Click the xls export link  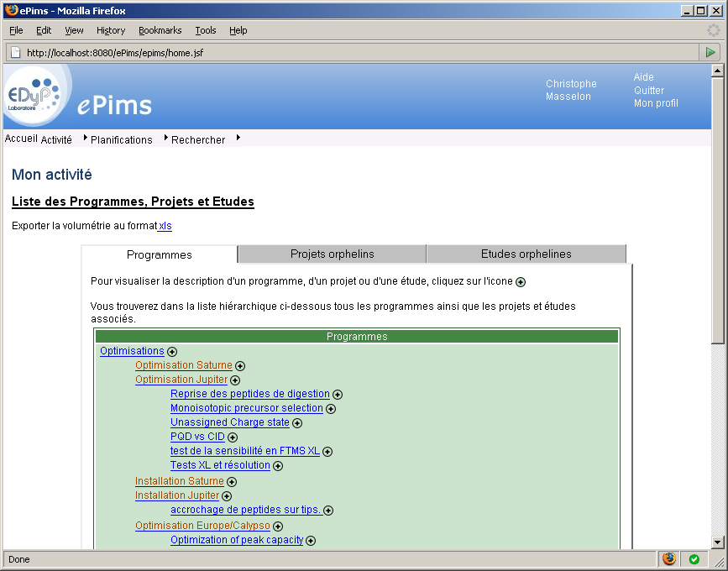tap(165, 226)
